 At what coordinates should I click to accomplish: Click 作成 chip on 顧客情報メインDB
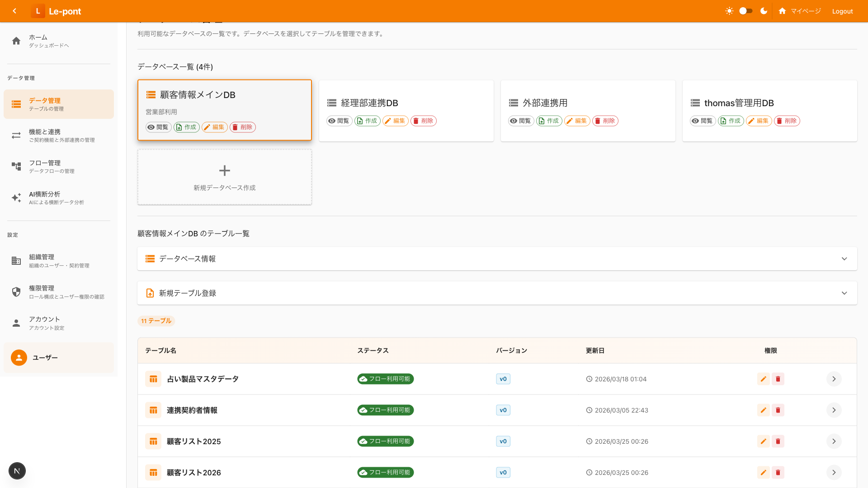186,127
